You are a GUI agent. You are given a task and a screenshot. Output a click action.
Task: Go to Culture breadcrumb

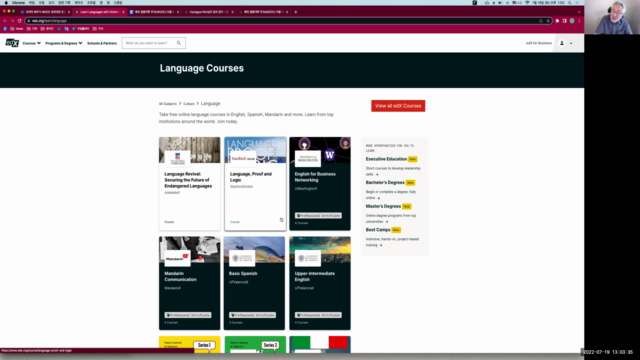189,104
